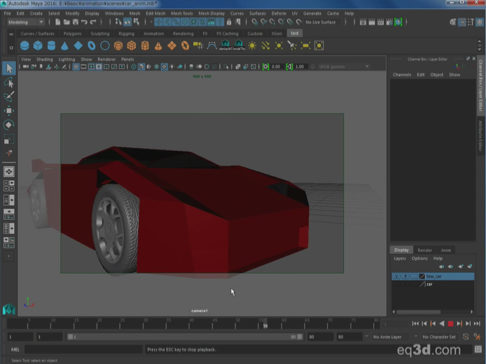The image size is (486, 364).
Task: Switch to the Render layer tab
Action: click(x=425, y=250)
